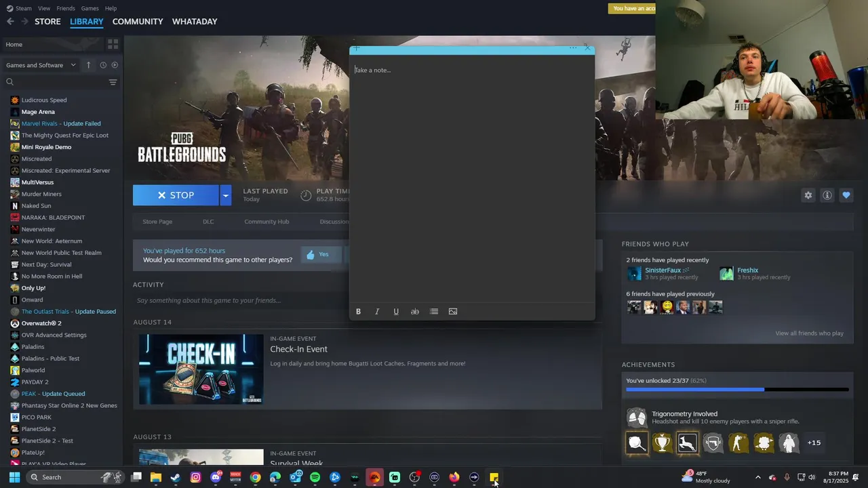The height and width of the screenshot is (488, 868).
Task: Expand the system tray hidden icons
Action: click(758, 477)
